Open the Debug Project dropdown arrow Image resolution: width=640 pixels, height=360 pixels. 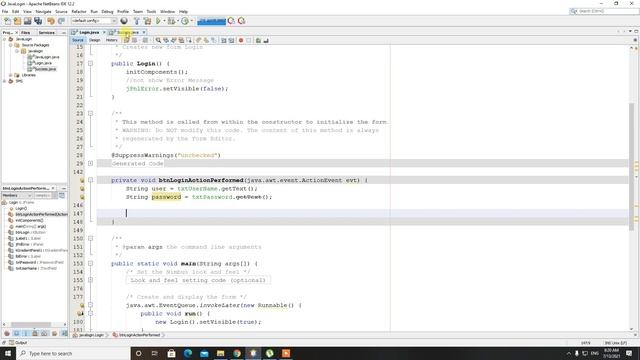click(178, 21)
